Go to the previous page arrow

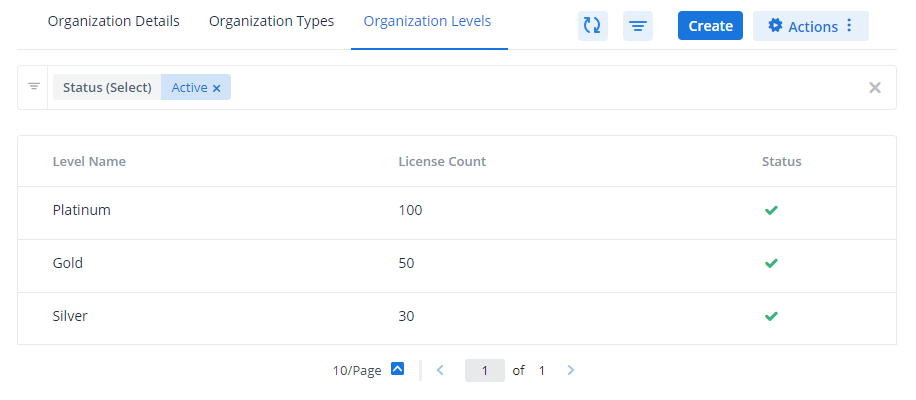(440, 370)
